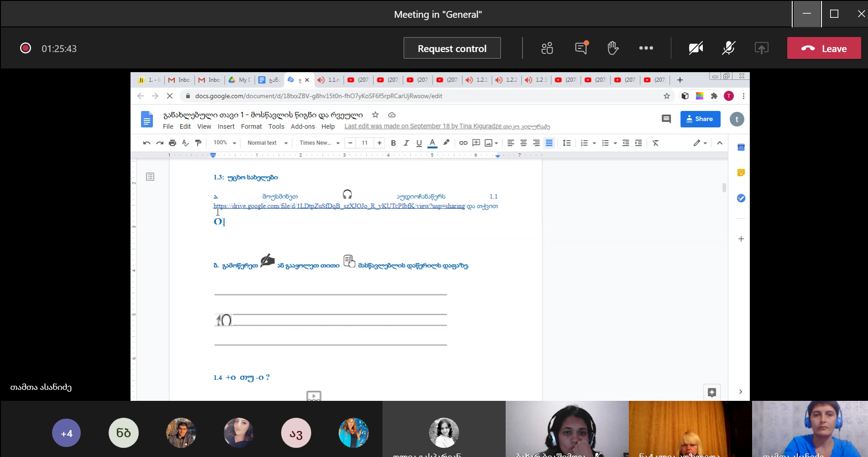Click the insert link icon
This screenshot has height=457, width=868.
coord(463,143)
